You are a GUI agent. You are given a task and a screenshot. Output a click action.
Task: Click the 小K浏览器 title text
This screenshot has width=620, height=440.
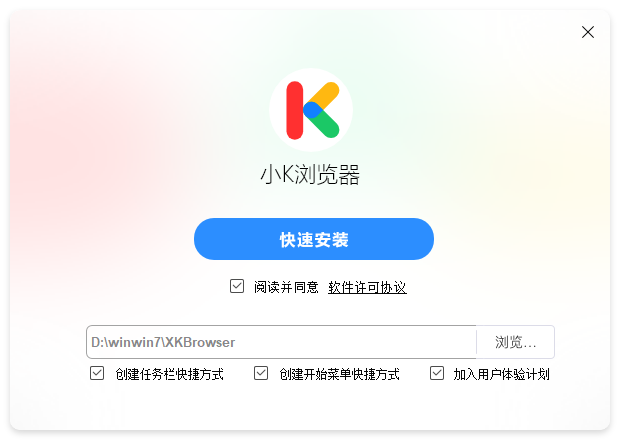pos(310,175)
